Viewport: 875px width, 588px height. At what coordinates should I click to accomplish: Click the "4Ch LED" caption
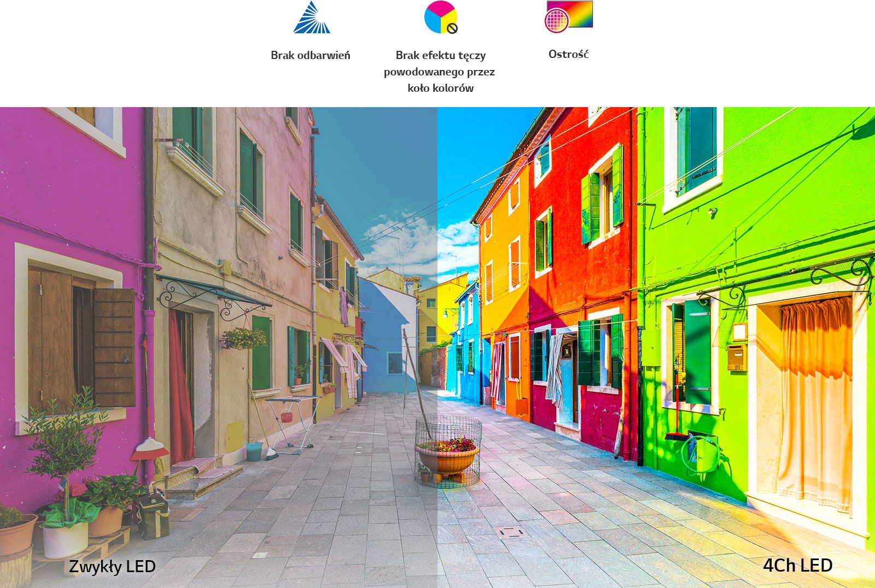pyautogui.click(x=797, y=566)
